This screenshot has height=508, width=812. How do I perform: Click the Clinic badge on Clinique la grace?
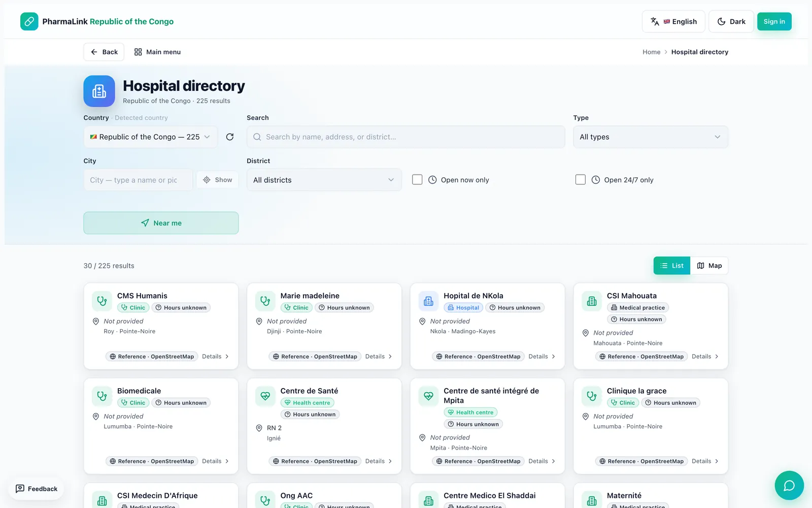(x=623, y=403)
